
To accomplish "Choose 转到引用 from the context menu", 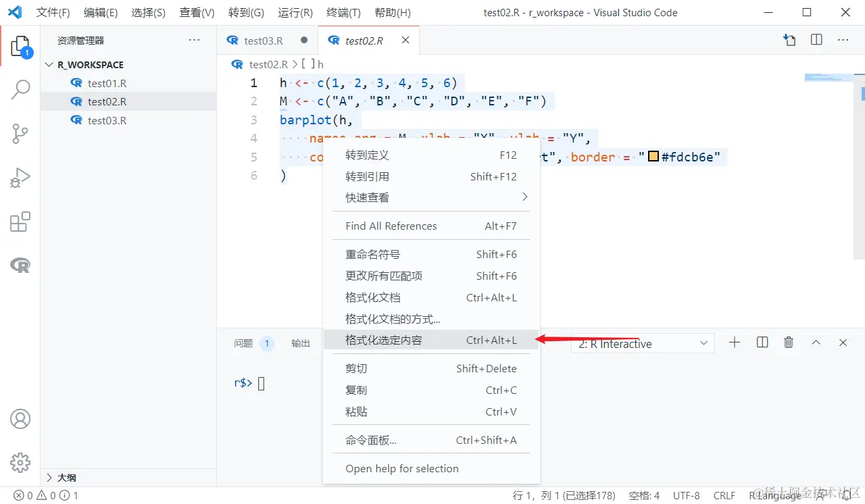I will click(x=431, y=176).
